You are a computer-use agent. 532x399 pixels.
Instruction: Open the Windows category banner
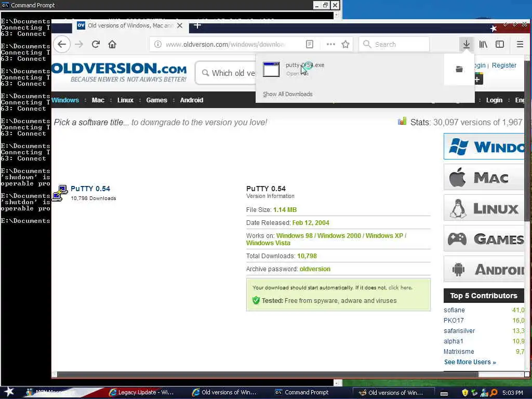(484, 146)
